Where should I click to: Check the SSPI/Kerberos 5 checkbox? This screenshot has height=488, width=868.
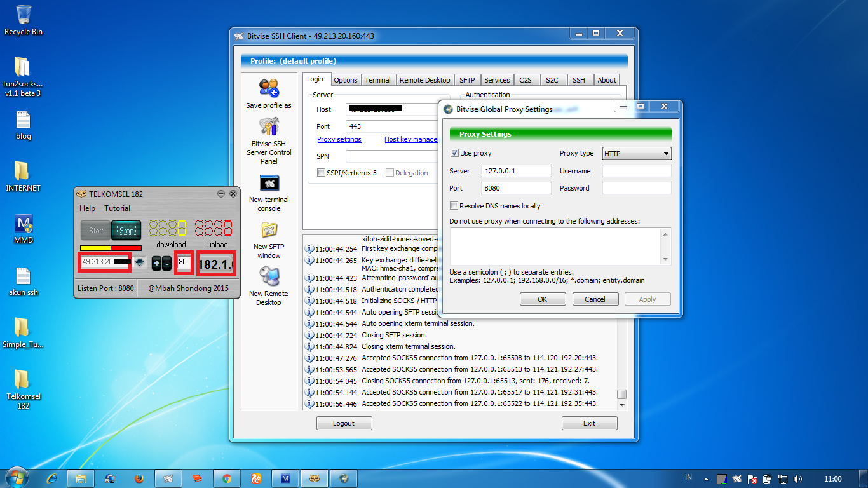click(322, 173)
